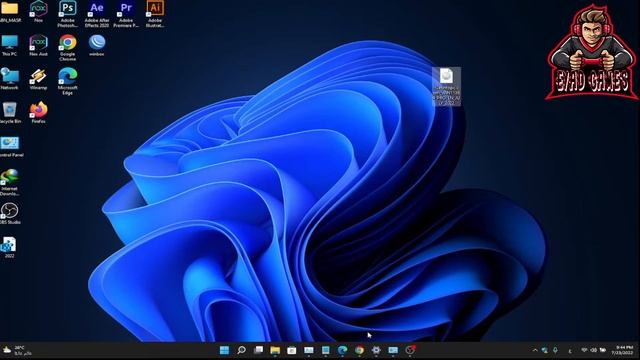Launch the Adobe Illustrator desktop shortcut
This screenshot has width=640, height=360.
155,13
